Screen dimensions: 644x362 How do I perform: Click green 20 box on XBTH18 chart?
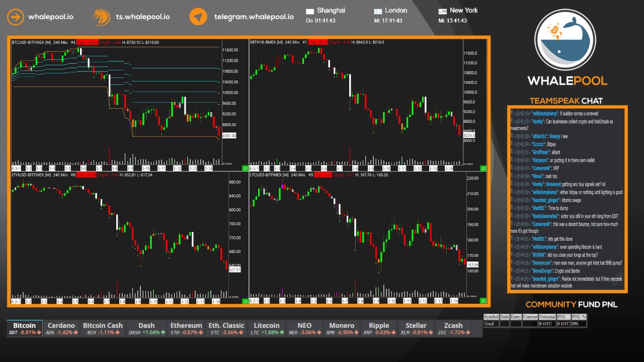tap(483, 168)
